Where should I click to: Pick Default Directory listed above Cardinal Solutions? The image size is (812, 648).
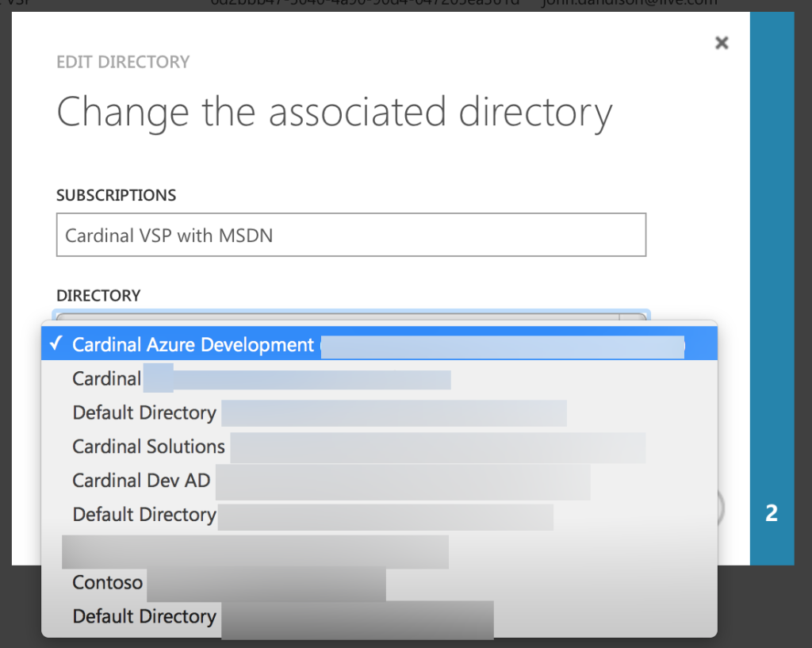click(x=379, y=413)
